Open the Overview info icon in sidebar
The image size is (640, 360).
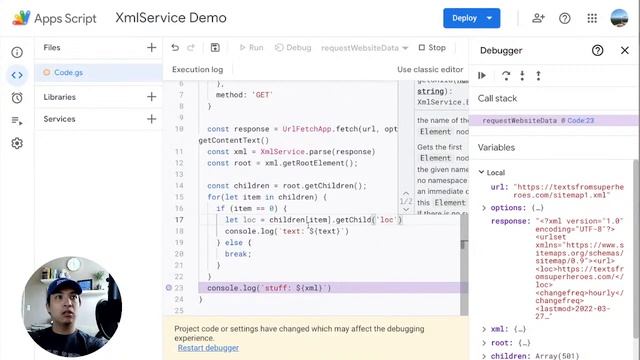pos(17,52)
